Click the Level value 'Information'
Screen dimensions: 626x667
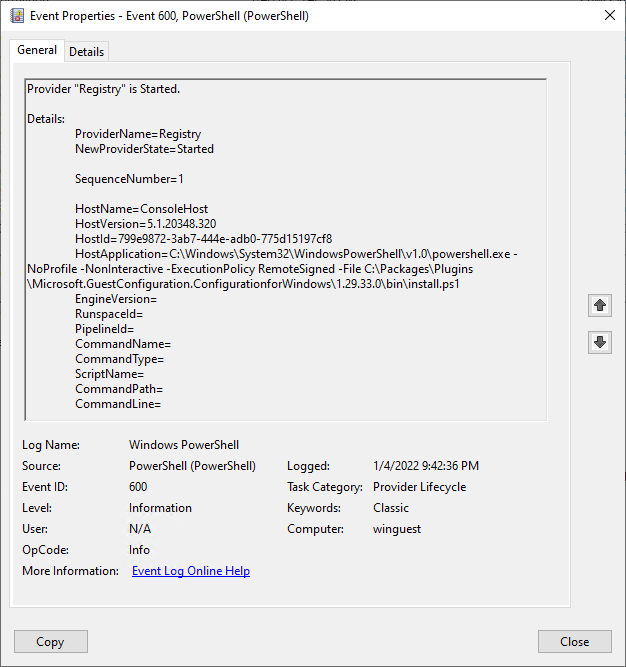[x=160, y=508]
